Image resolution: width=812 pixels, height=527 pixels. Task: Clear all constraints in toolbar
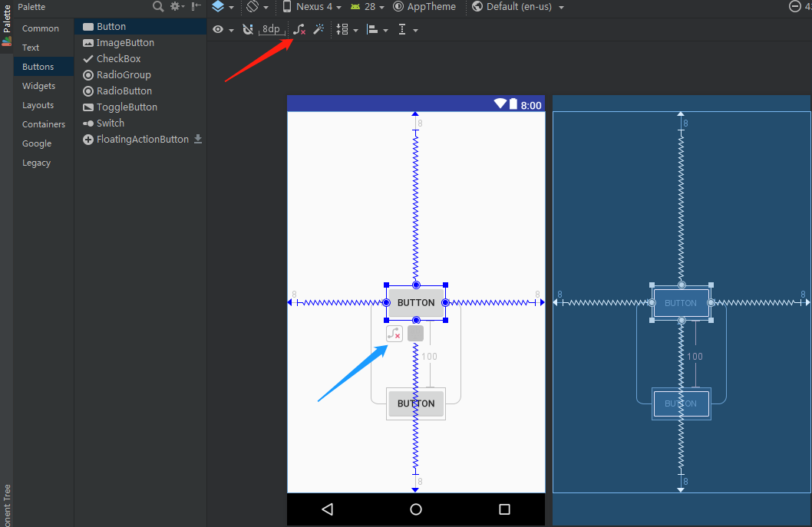[299, 29]
